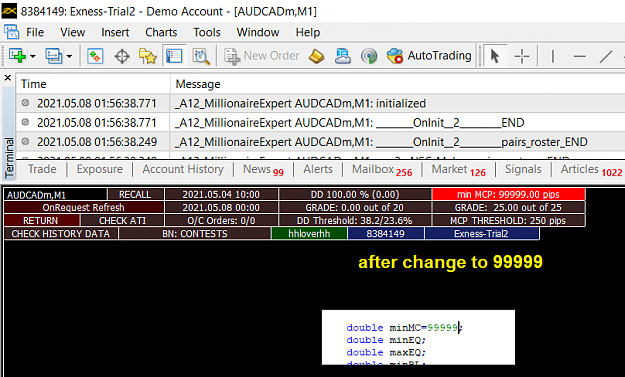Click the Exness-Trial2 server label
Image resolution: width=625 pixels, height=377 pixels.
[482, 234]
